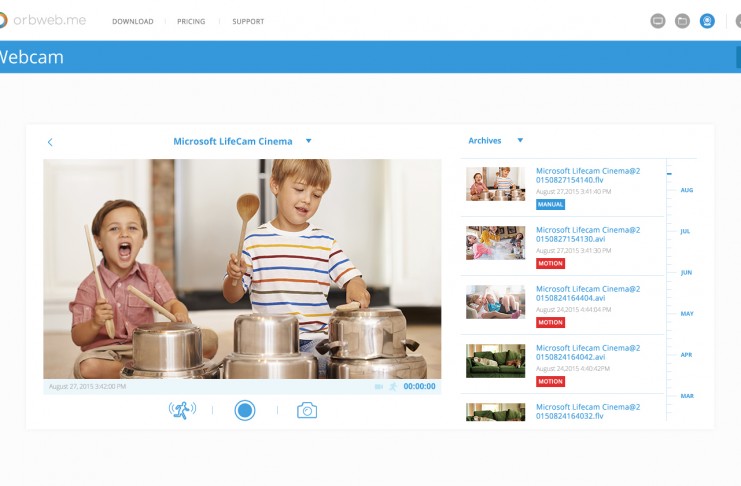Open thumbnail of the 0150824164404.avi recording
This screenshot has width=741, height=486.
(495, 302)
